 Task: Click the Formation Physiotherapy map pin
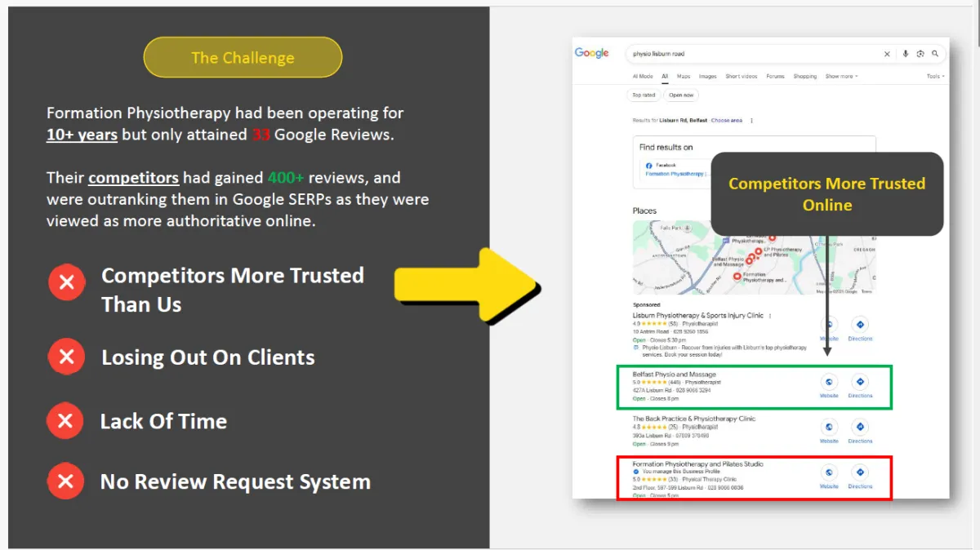pos(737,277)
